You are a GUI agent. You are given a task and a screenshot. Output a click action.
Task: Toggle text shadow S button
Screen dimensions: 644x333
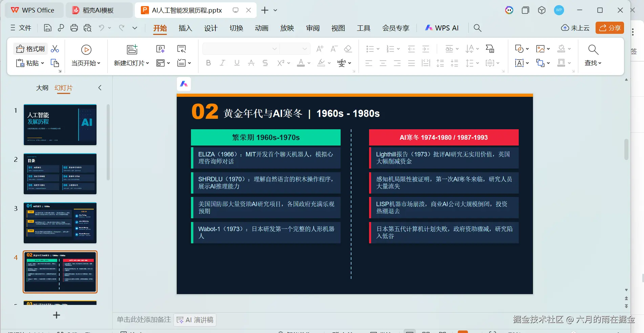tap(265, 63)
